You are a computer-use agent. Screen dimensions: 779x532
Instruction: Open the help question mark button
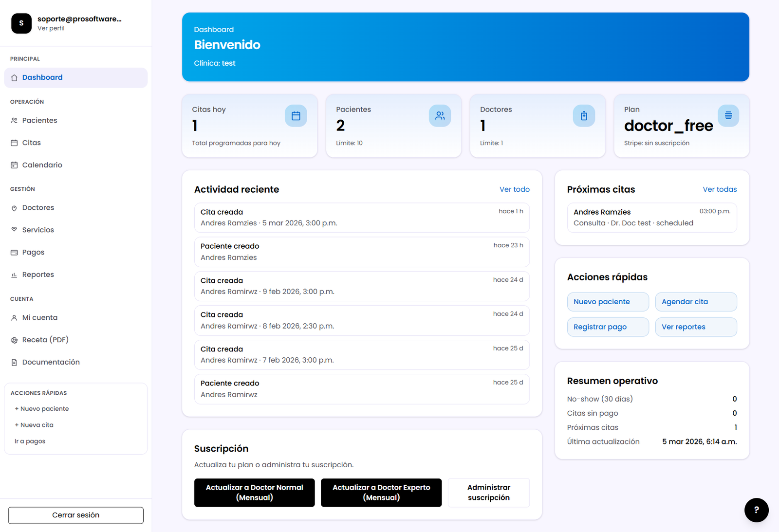756,510
